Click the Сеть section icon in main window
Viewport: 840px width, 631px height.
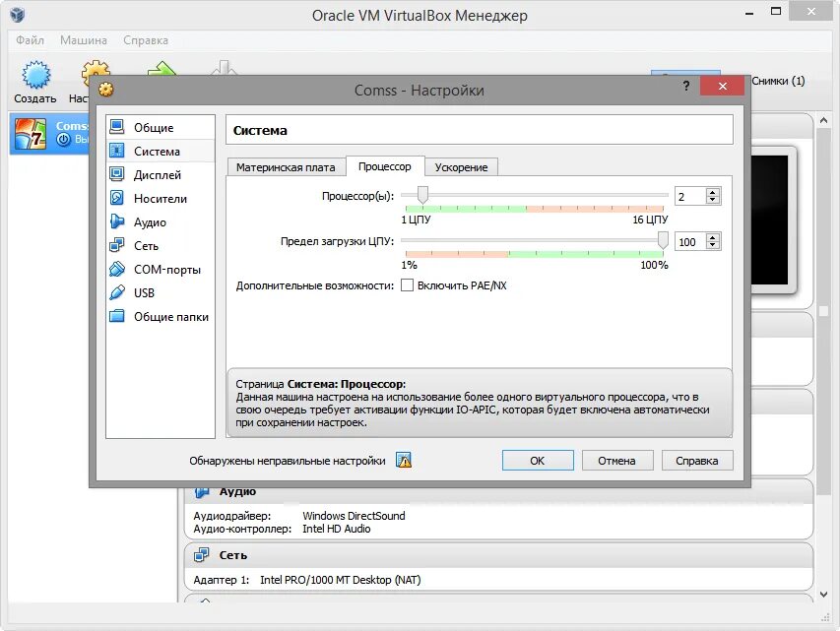click(202, 555)
